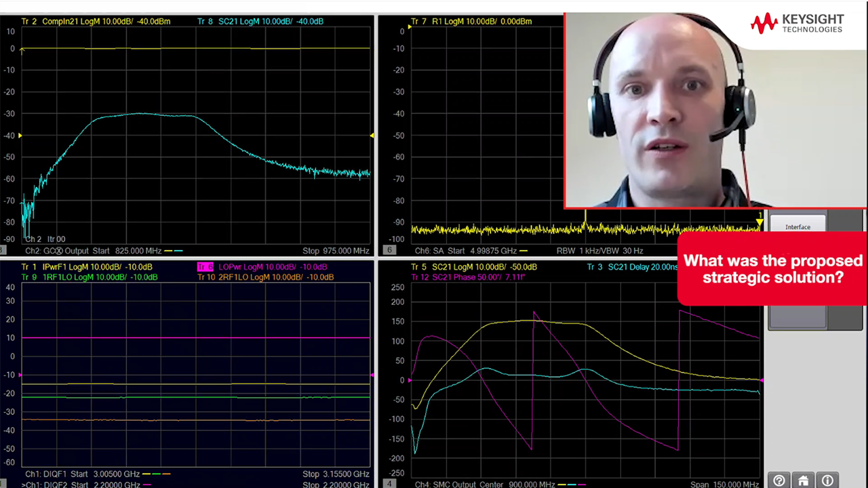This screenshot has width=868, height=488.
Task: Select trace Tr 2 CompIn21 label
Action: [x=96, y=22]
